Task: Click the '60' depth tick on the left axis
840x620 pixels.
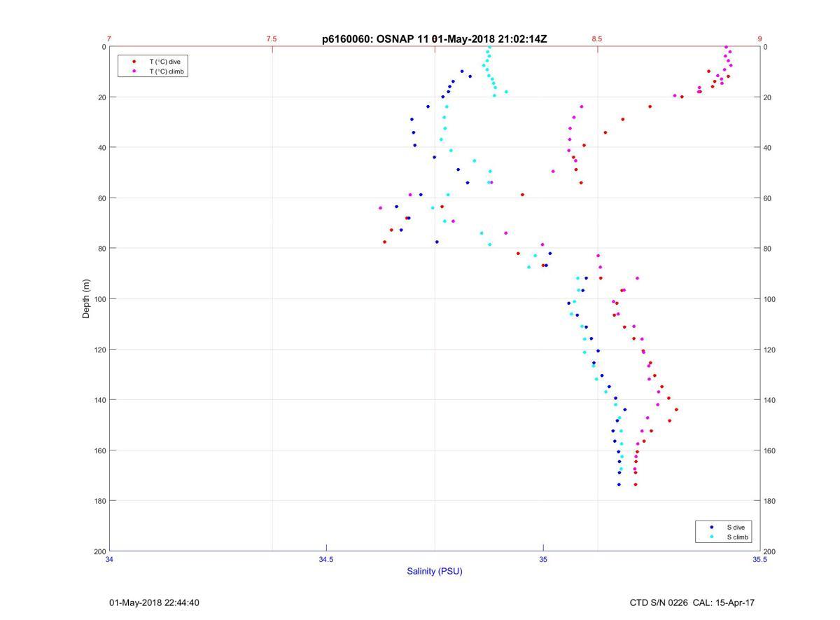Action: point(101,198)
